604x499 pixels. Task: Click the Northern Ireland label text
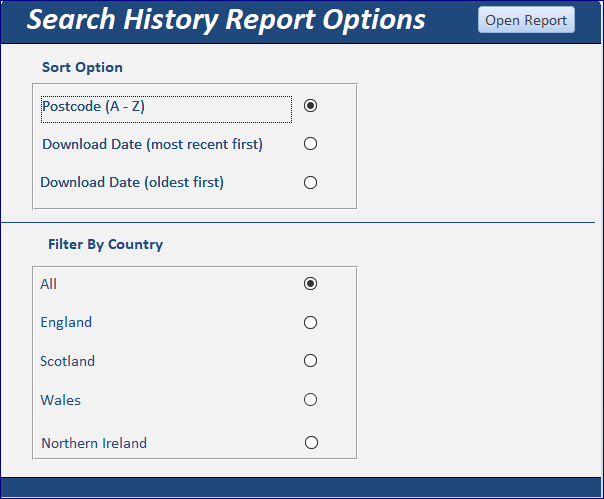(x=94, y=443)
